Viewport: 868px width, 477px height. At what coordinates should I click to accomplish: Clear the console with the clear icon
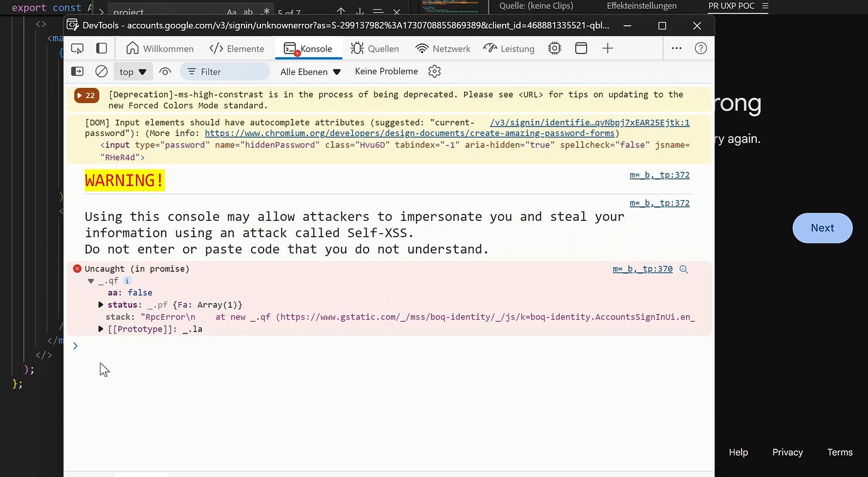(101, 71)
